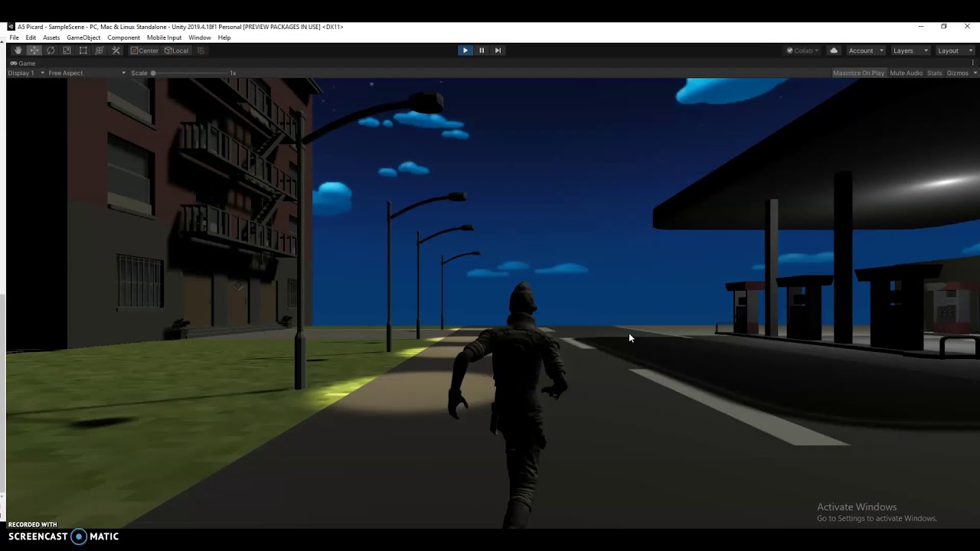This screenshot has height=551, width=980.
Task: Select the Hand tool
Action: [18, 51]
